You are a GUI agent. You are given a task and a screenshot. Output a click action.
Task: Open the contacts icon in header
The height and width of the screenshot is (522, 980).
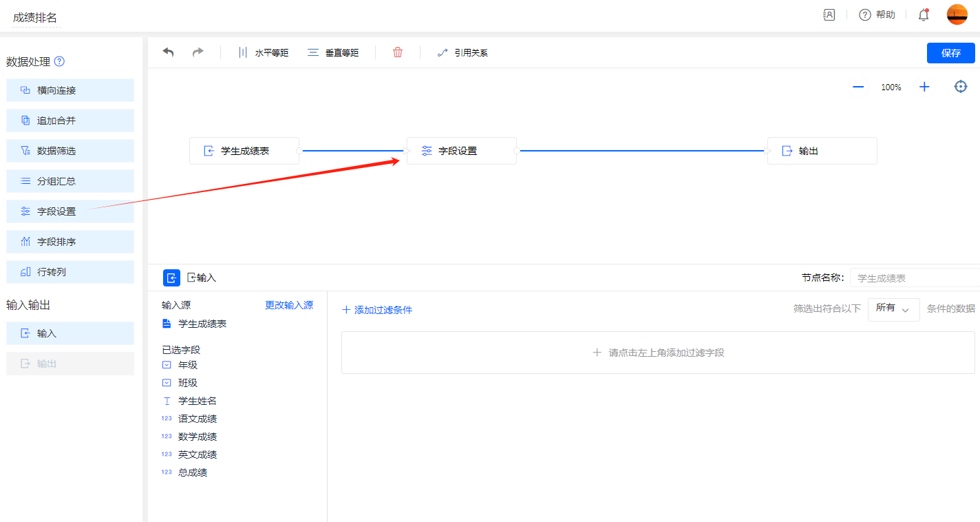tap(829, 14)
